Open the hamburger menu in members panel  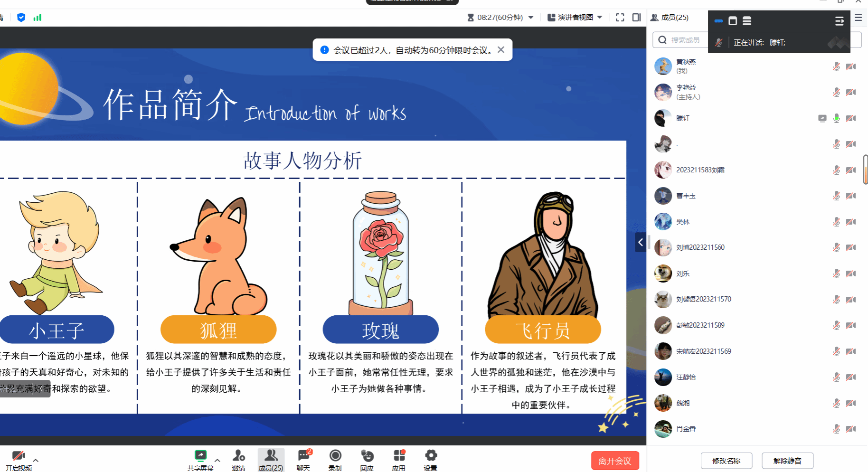click(858, 18)
